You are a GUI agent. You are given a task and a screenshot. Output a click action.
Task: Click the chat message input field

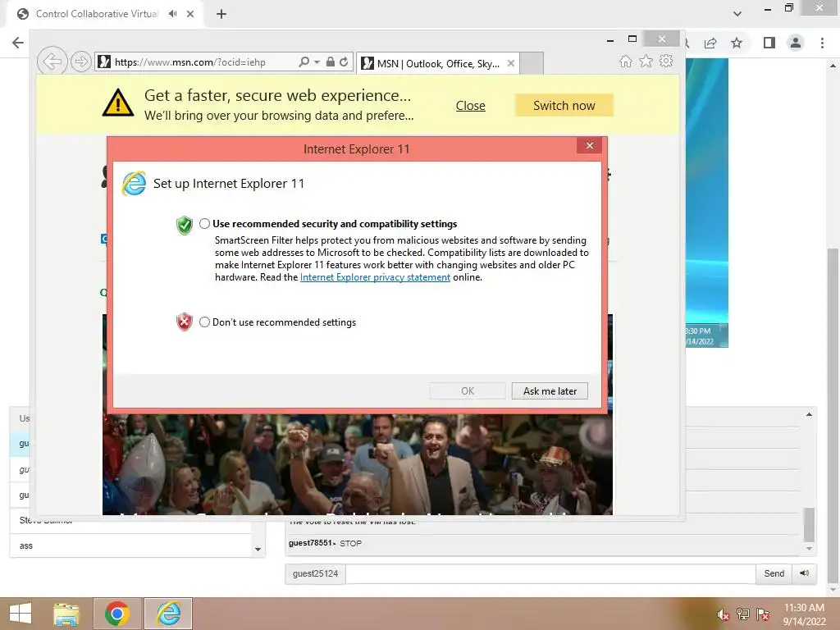click(550, 573)
